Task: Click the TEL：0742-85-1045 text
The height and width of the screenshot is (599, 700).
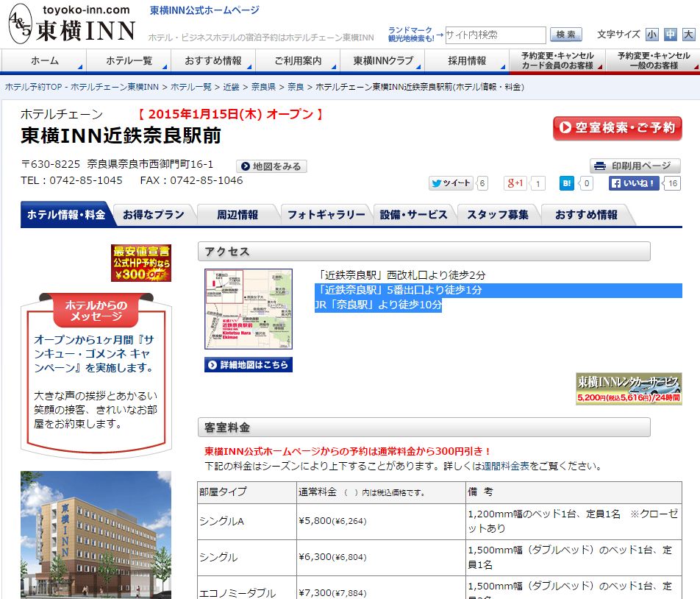Action: [71, 180]
